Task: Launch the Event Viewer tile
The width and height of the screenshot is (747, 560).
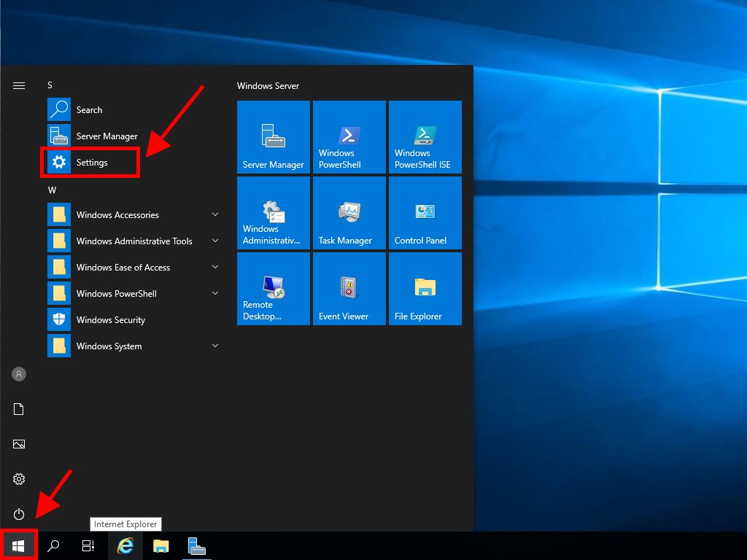Action: 349,289
